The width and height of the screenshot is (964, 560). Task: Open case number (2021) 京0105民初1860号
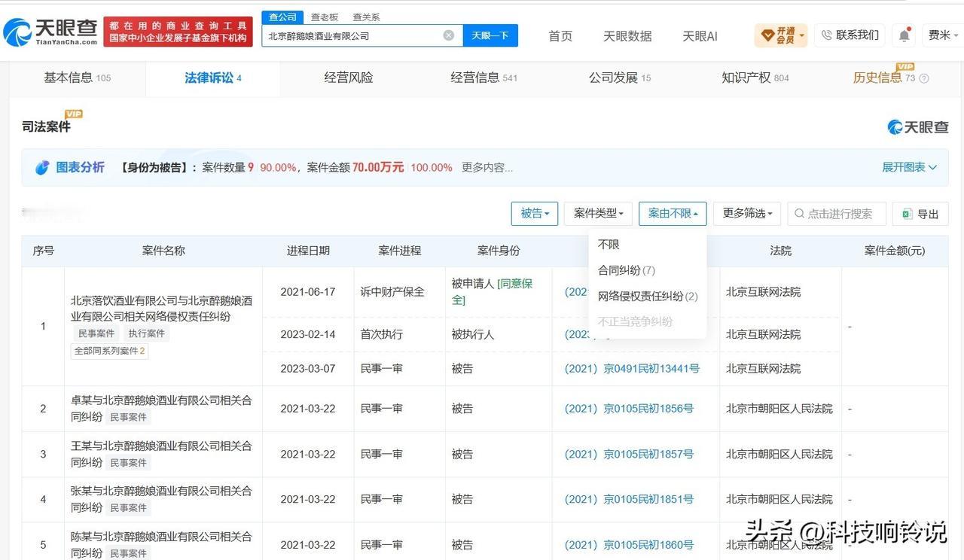pyautogui.click(x=629, y=544)
